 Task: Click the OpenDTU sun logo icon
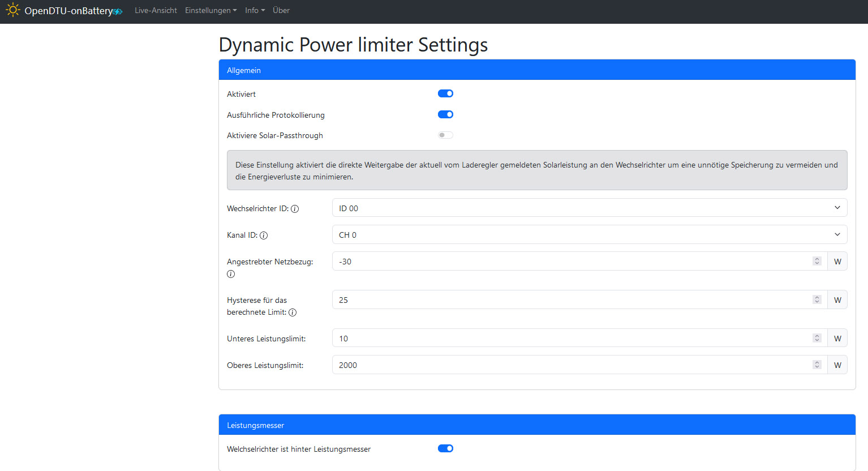(x=13, y=10)
